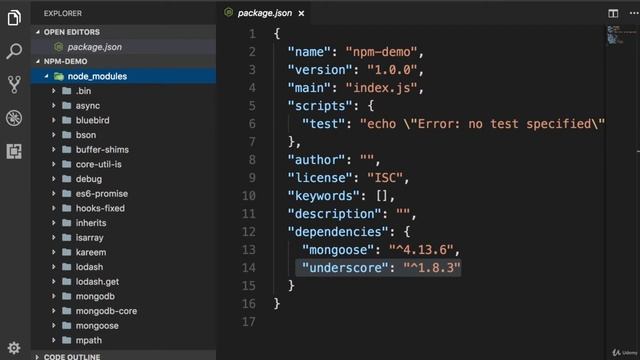This screenshot has width=640, height=360.
Task: Click the "^1.8.3" version string
Action: coord(432,268)
